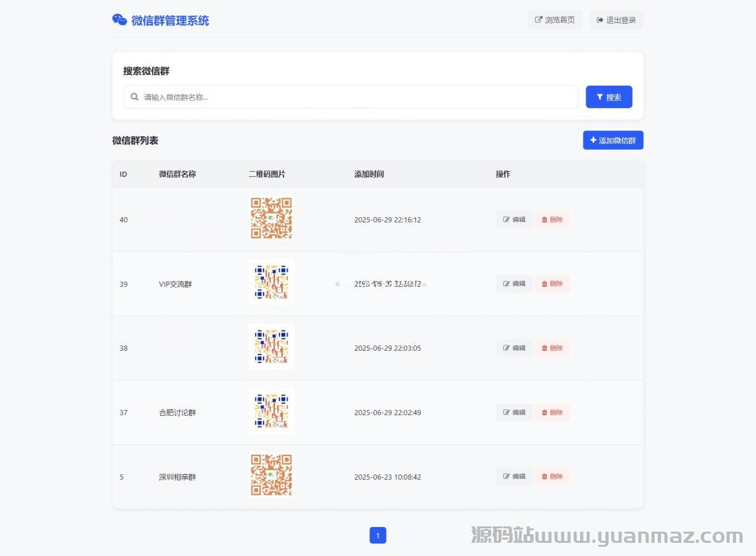Select the 深圳相亲群 name cell
756x556 pixels.
click(177, 477)
